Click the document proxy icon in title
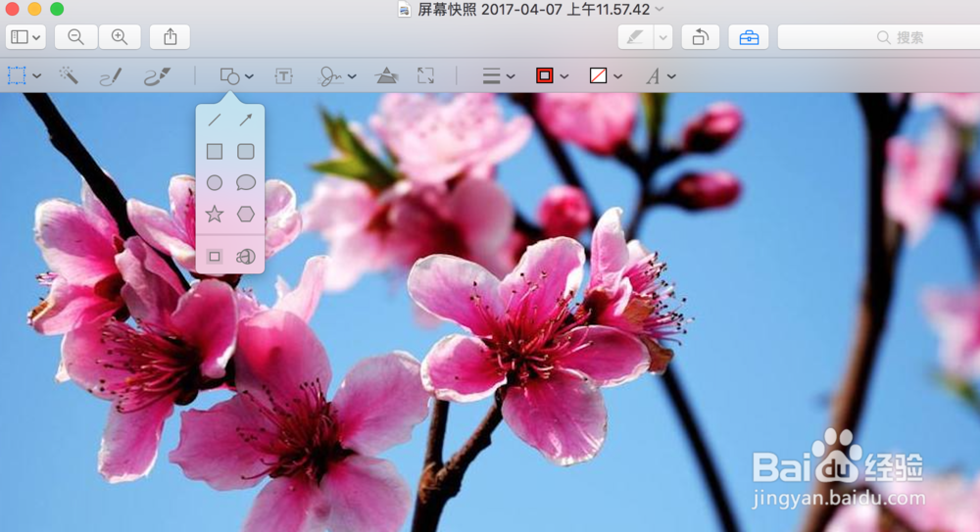This screenshot has height=532, width=980. 405,10
